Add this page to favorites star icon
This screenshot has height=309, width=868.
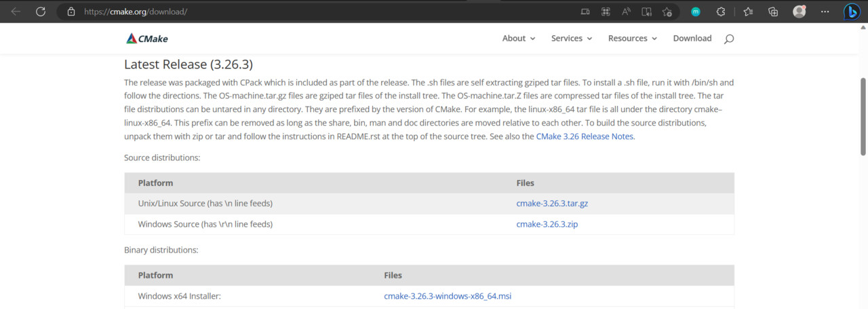point(667,12)
